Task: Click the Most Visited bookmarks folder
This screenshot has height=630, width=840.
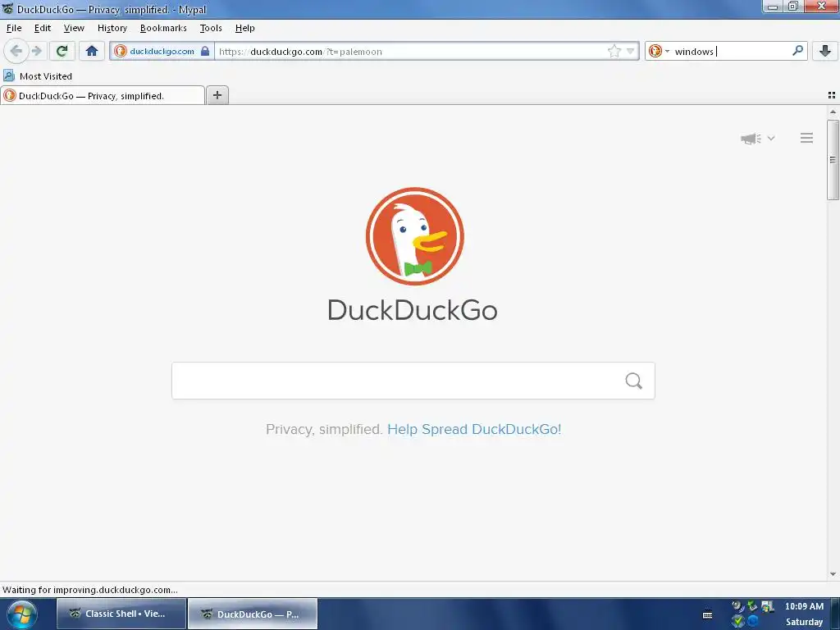Action: pos(38,76)
